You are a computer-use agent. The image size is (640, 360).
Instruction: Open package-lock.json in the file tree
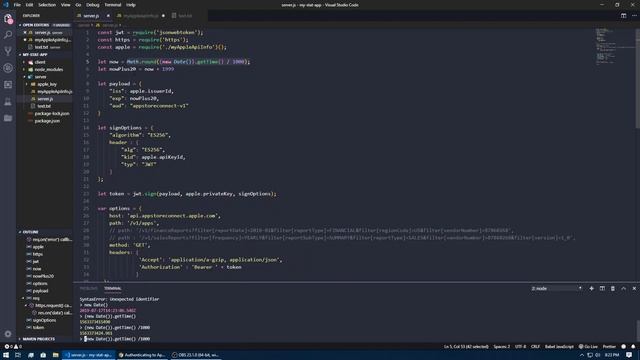click(x=52, y=113)
